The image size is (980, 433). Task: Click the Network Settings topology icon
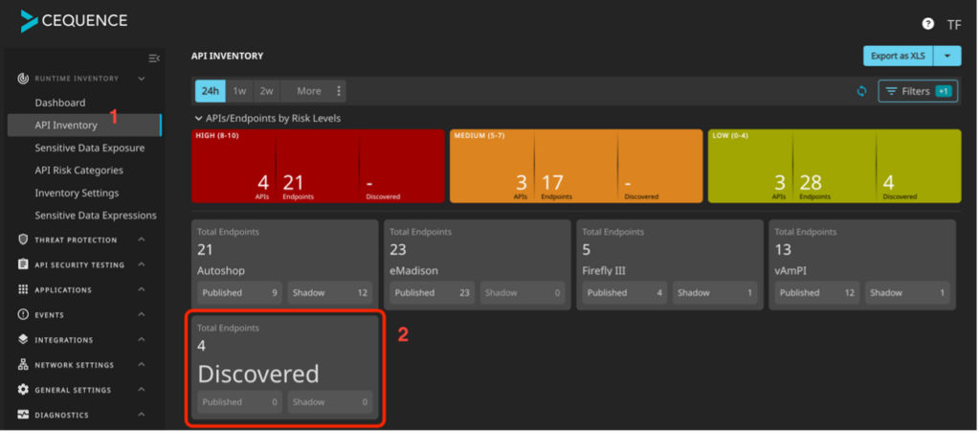coord(23,365)
